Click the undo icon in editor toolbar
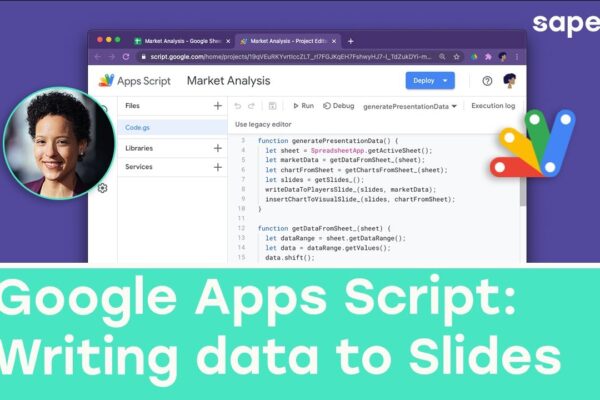 click(x=238, y=106)
